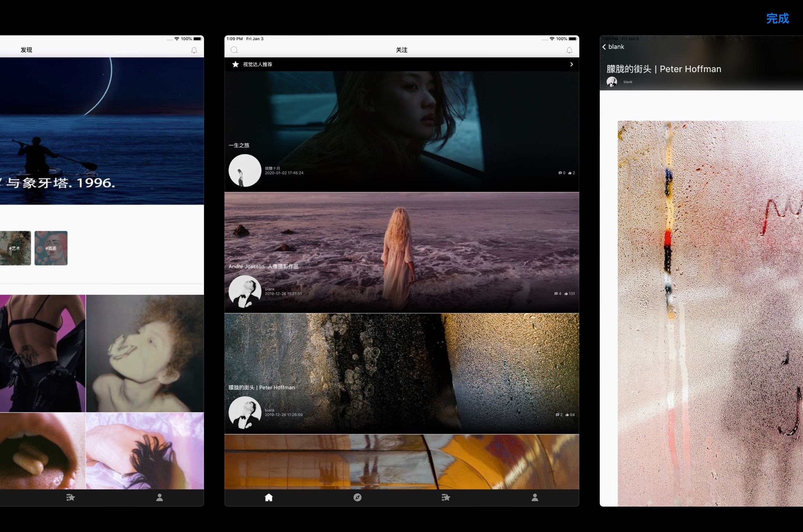
Task: Open favorites star-list tab in middle screen
Action: click(446, 497)
